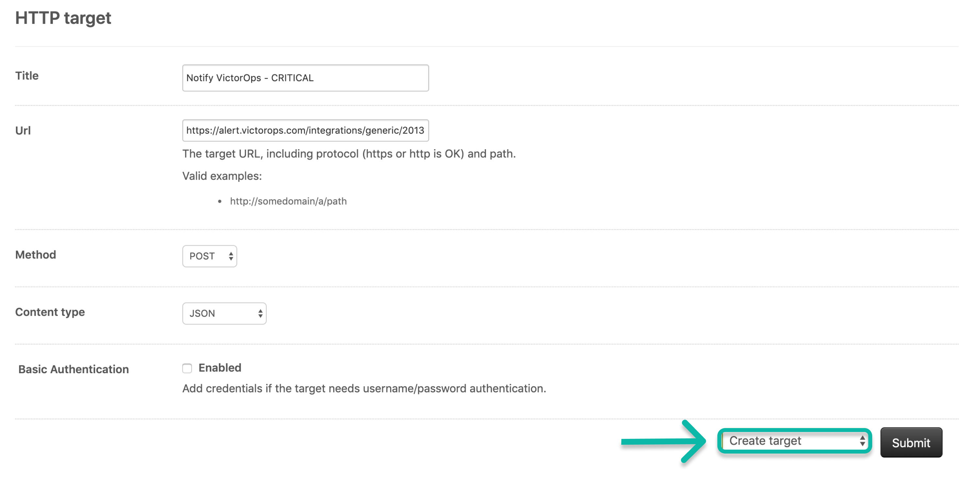The width and height of the screenshot is (980, 495).
Task: Focus the Url text field
Action: coord(305,130)
